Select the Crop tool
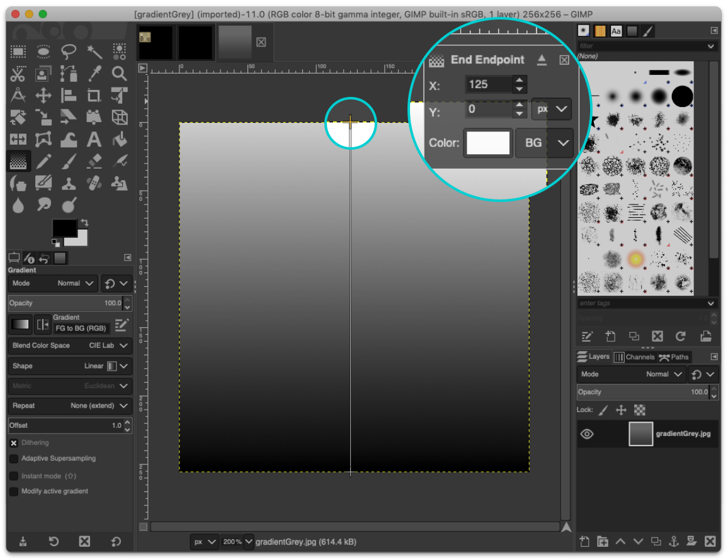The image size is (728, 560). (94, 96)
